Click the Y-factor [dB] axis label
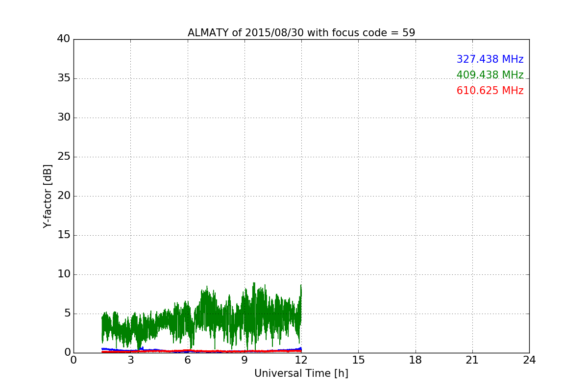 [48, 196]
